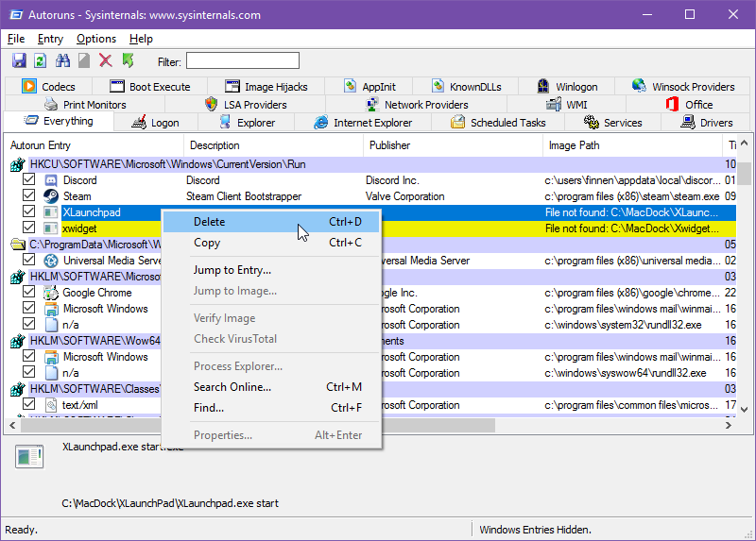Viewport: 756px width, 541px height.
Task: Click the horizontal scrollbar left arrow
Action: pos(12,426)
